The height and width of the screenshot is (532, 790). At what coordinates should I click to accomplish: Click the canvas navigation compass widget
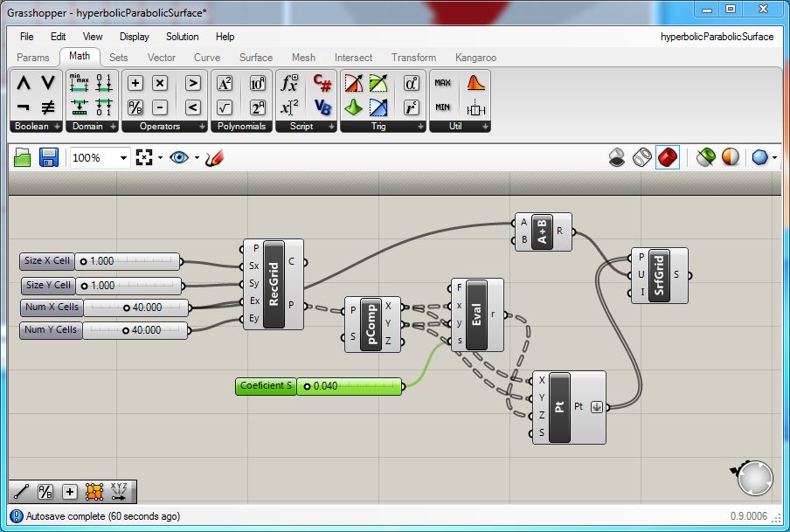tap(755, 478)
